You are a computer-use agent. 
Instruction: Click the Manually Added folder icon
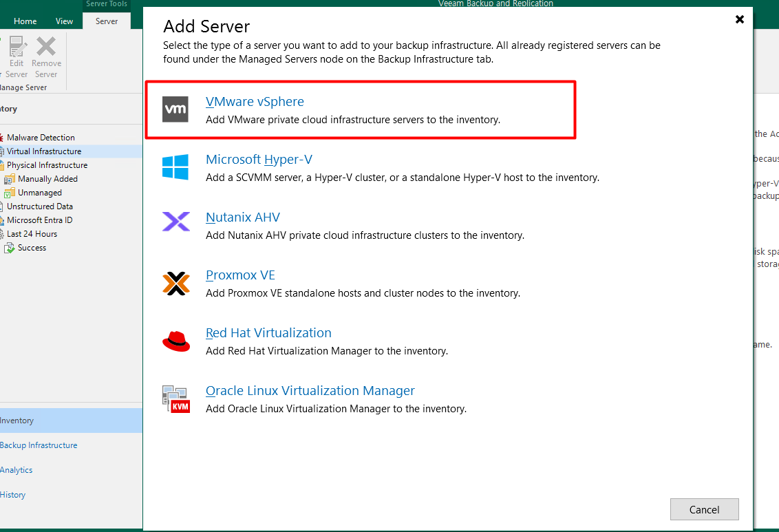coord(10,179)
